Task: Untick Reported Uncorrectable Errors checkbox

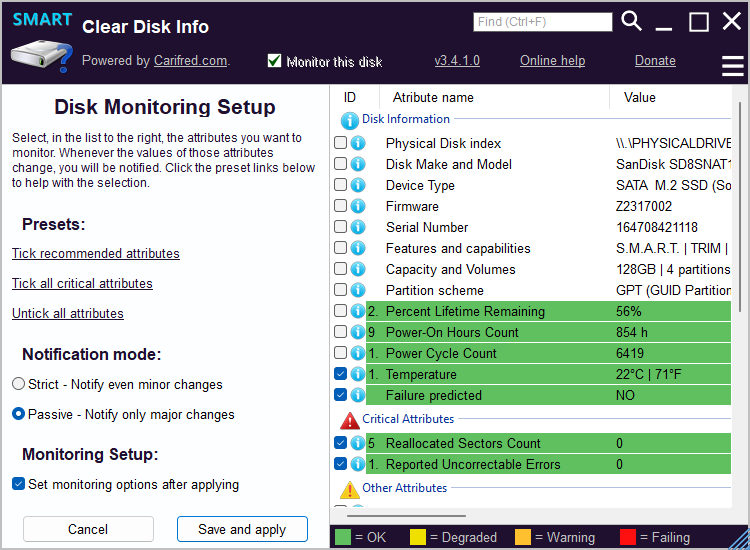Action: pyautogui.click(x=340, y=464)
